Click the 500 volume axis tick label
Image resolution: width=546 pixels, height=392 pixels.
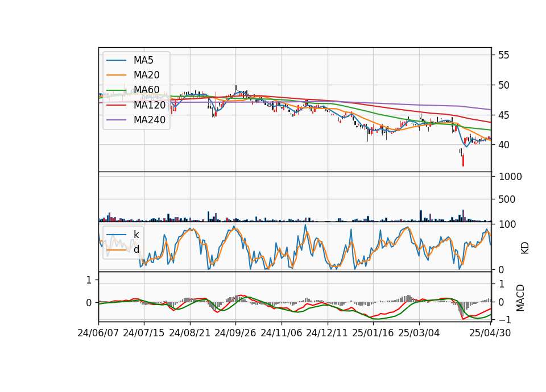click(x=507, y=199)
